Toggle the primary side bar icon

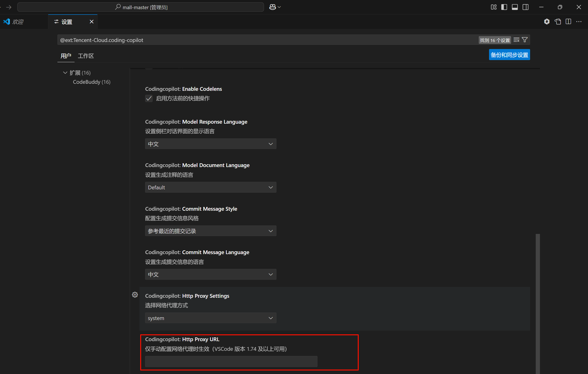point(504,7)
